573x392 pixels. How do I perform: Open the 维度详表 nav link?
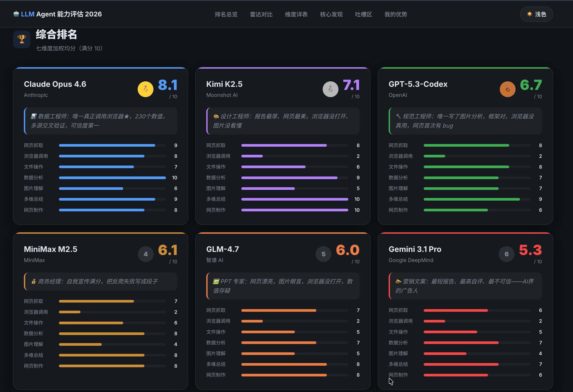coord(296,14)
